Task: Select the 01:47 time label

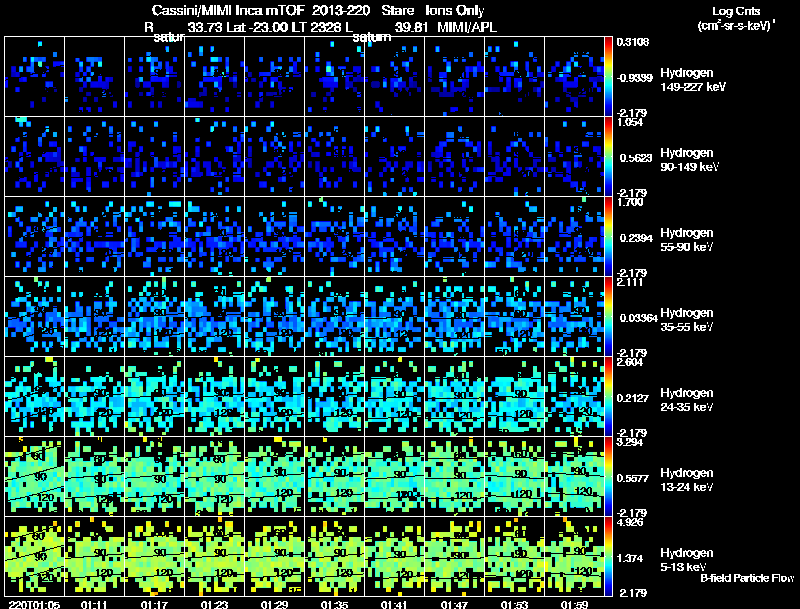Action: (x=454, y=604)
